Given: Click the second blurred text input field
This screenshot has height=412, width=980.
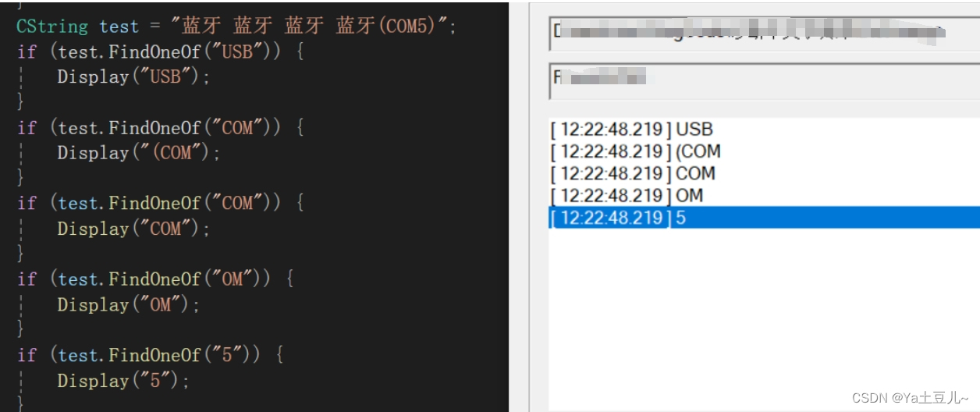Looking at the screenshot, I should coord(765,81).
